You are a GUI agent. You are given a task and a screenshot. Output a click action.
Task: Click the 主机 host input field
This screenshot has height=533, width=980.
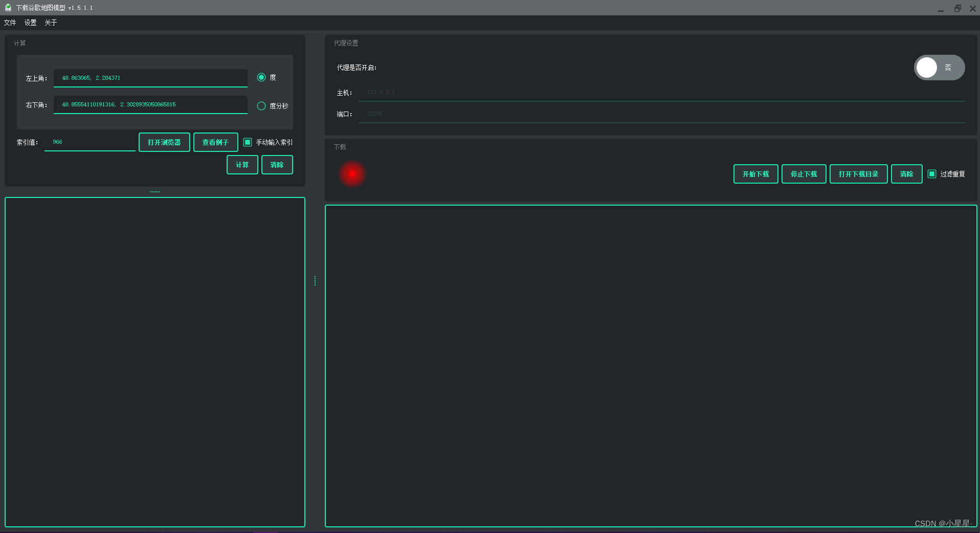pos(661,93)
